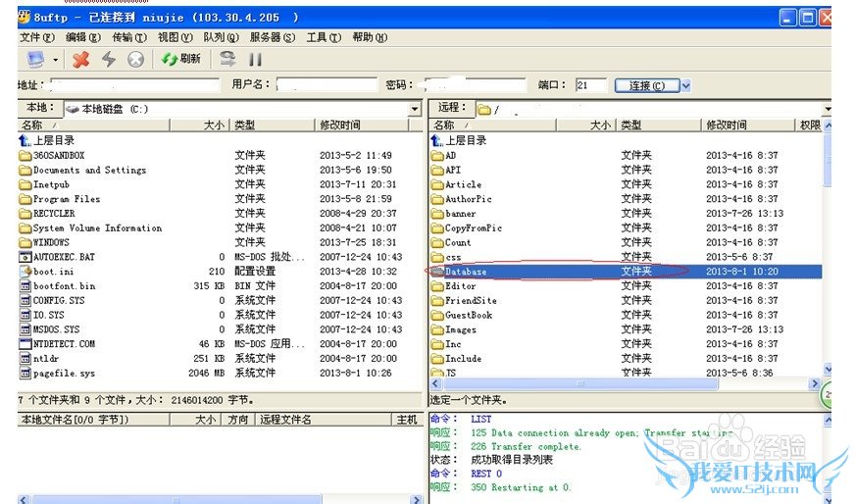Click the grey circular cancel icon
This screenshot has width=855, height=504.
[x=135, y=59]
